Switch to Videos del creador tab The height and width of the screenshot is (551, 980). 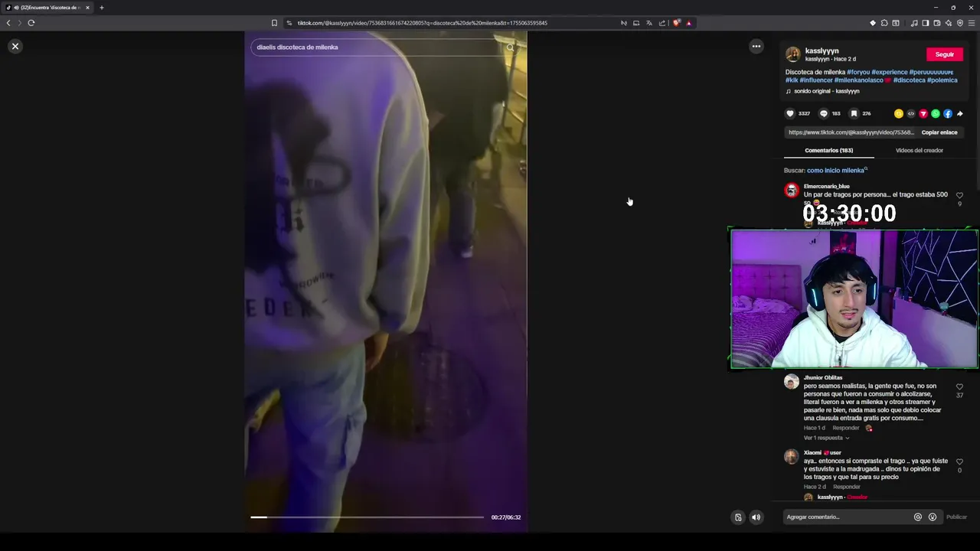point(919,151)
